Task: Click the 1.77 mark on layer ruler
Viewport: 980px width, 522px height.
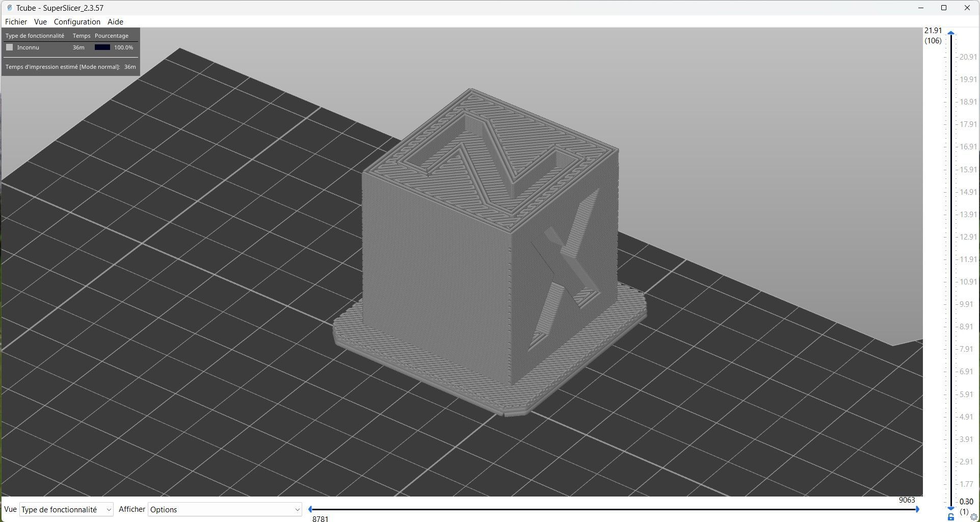Action: coord(966,484)
